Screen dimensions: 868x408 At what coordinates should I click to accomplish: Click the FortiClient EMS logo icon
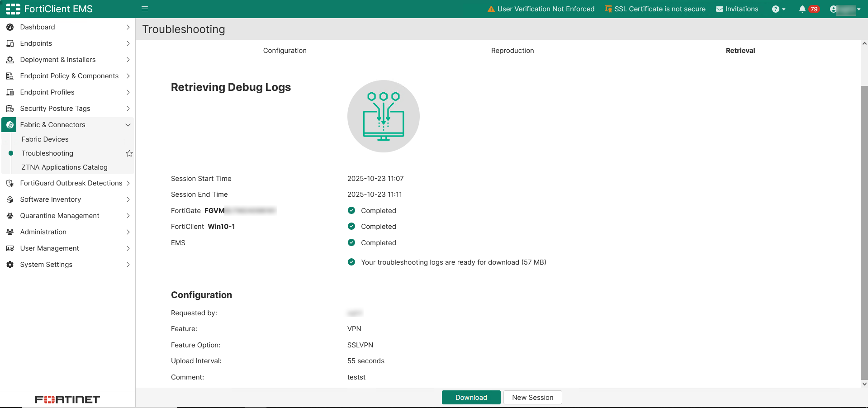pos(13,9)
